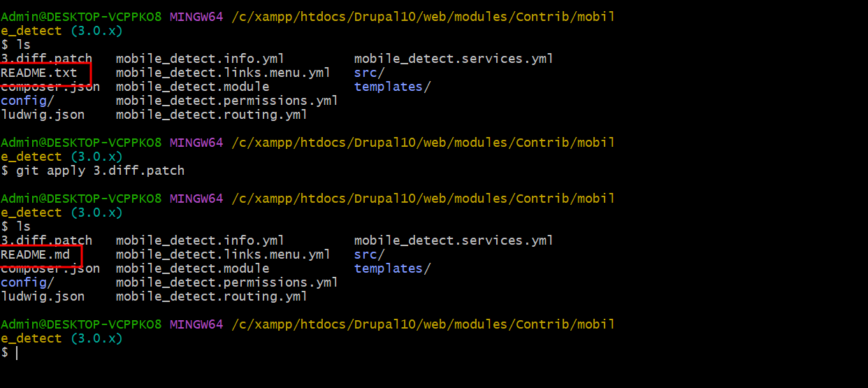Click mobile_detect.links.menu.yml in second listing
The image size is (868, 388).
pos(223,254)
